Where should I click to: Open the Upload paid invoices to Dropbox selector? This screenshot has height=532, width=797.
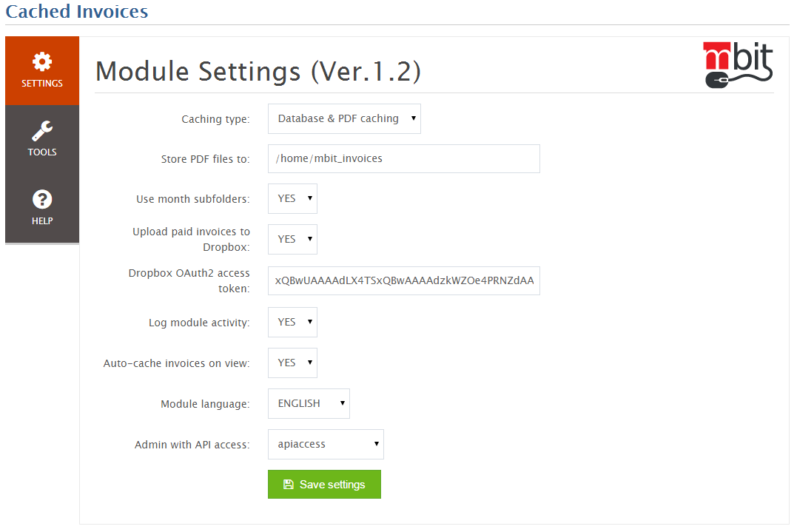(292, 239)
